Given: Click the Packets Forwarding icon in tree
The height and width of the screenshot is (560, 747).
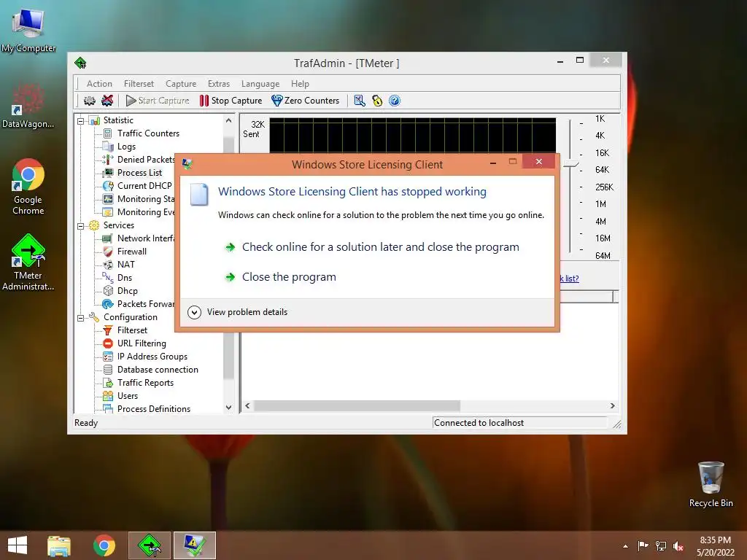Looking at the screenshot, I should pos(108,304).
